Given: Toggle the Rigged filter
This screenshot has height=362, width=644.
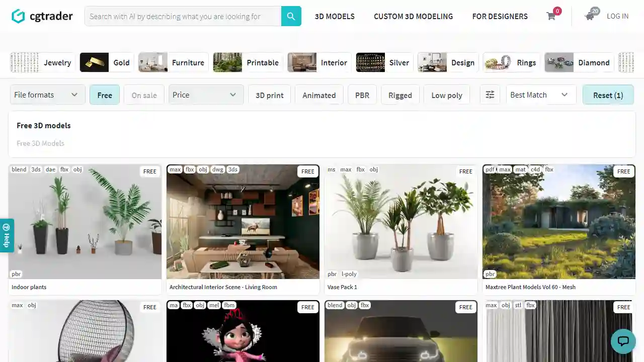Looking at the screenshot, I should (400, 95).
